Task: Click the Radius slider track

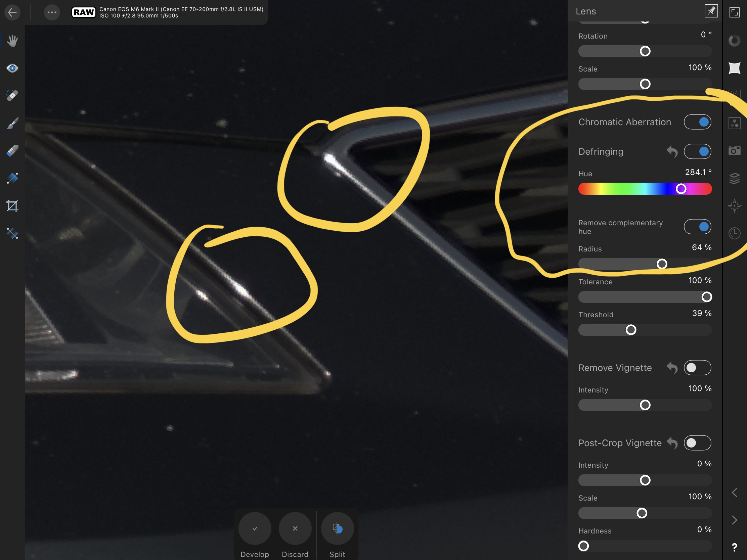Action: (645, 264)
